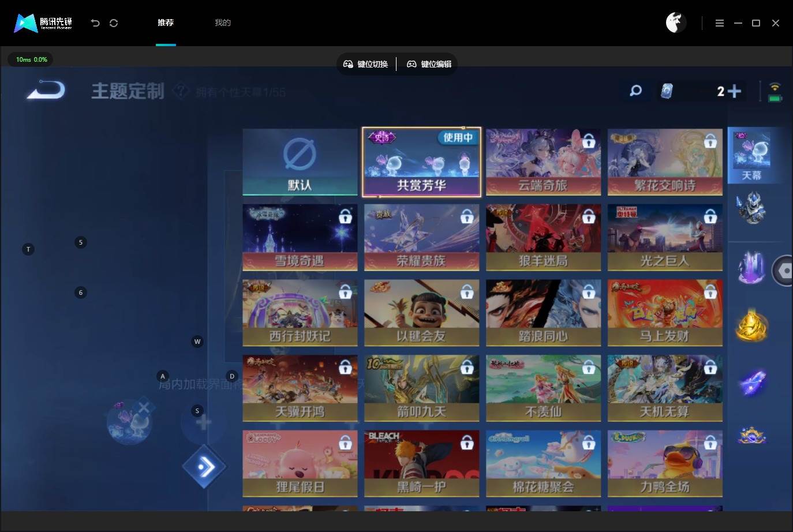Click the Wi-Fi and battery status icon
Image resolution: width=793 pixels, height=532 pixels.
[x=775, y=92]
